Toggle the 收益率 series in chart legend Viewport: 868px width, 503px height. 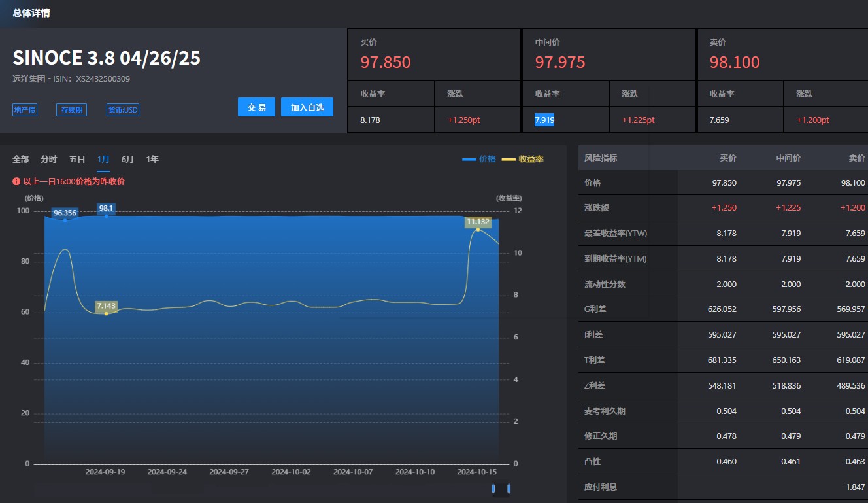tap(523, 159)
